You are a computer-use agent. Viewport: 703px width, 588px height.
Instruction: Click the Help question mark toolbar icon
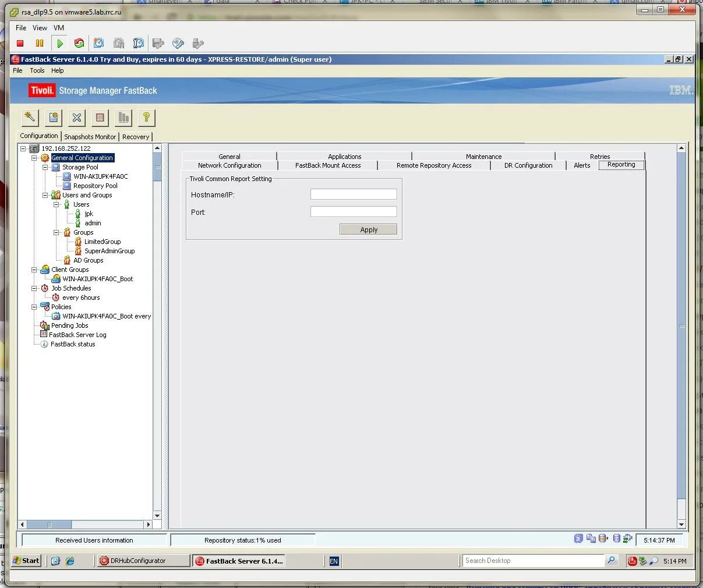click(146, 118)
